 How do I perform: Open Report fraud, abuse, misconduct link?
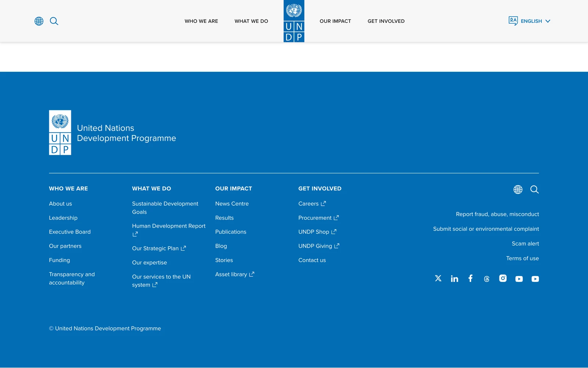(x=497, y=214)
